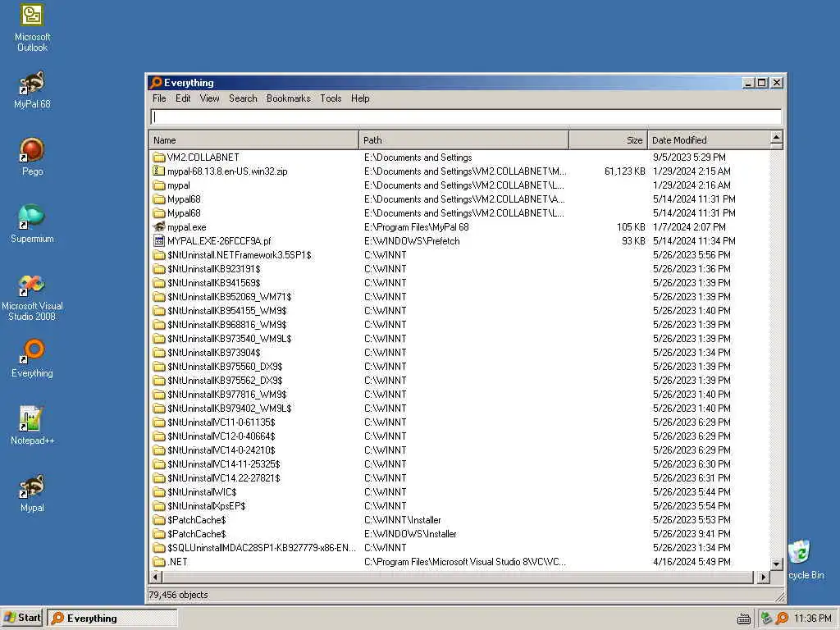
Task: Click the $NtUninstallWIC$ folder icon
Action: [x=158, y=492]
